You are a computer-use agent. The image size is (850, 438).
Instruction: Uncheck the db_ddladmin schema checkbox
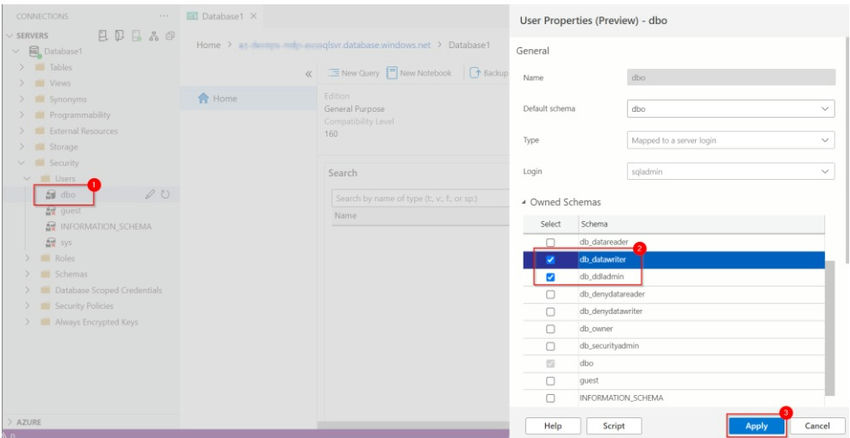[x=550, y=277]
